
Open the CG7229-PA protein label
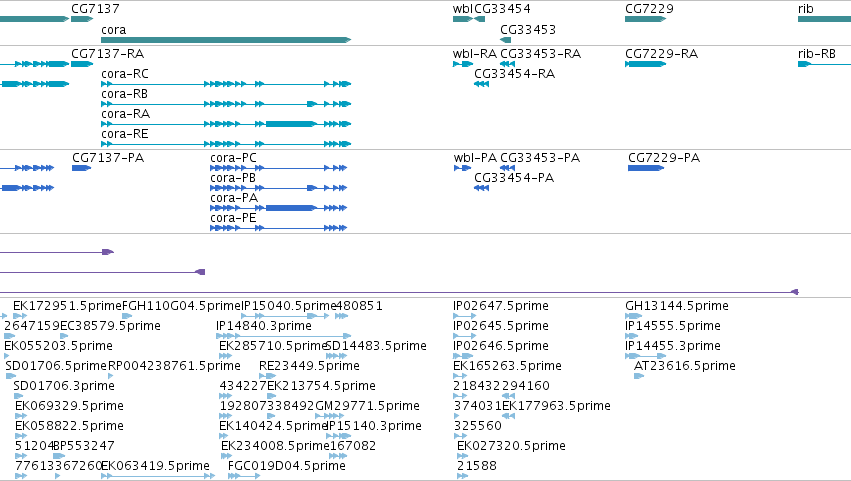pos(664,158)
